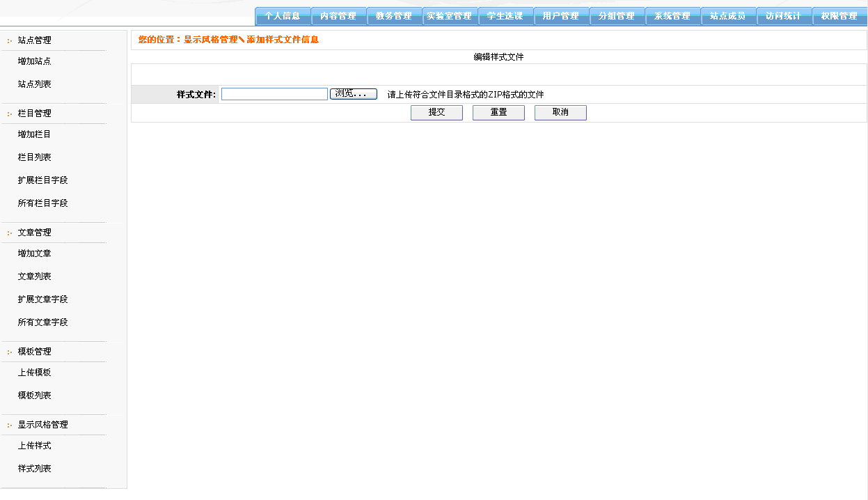This screenshot has height=500, width=868.
Task: Open the 增加站点 sidebar link
Action: 34,61
